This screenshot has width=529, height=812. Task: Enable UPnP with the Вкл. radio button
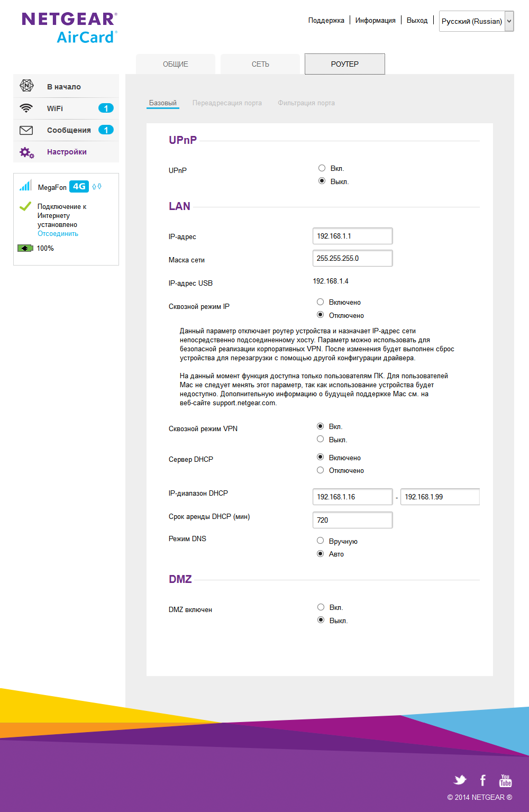pyautogui.click(x=322, y=168)
